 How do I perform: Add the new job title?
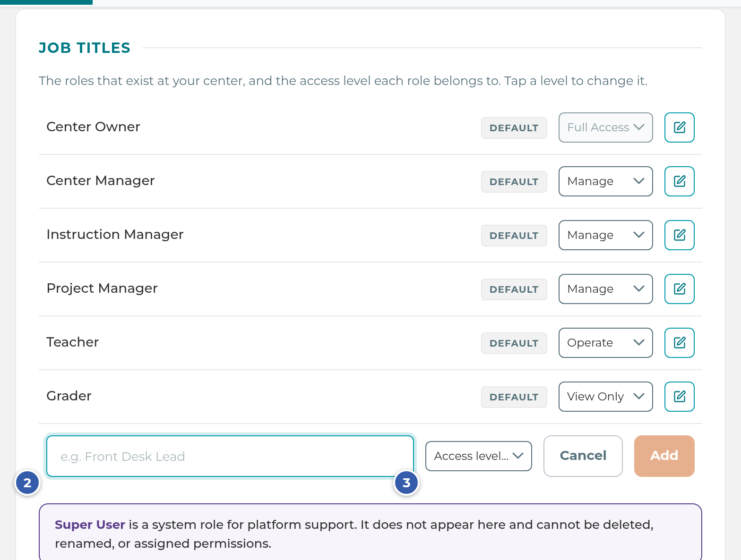664,456
